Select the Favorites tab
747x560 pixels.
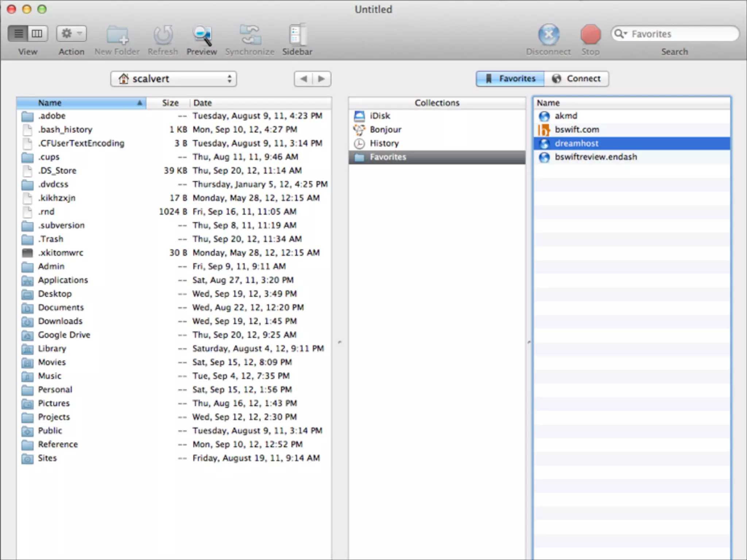(x=510, y=79)
